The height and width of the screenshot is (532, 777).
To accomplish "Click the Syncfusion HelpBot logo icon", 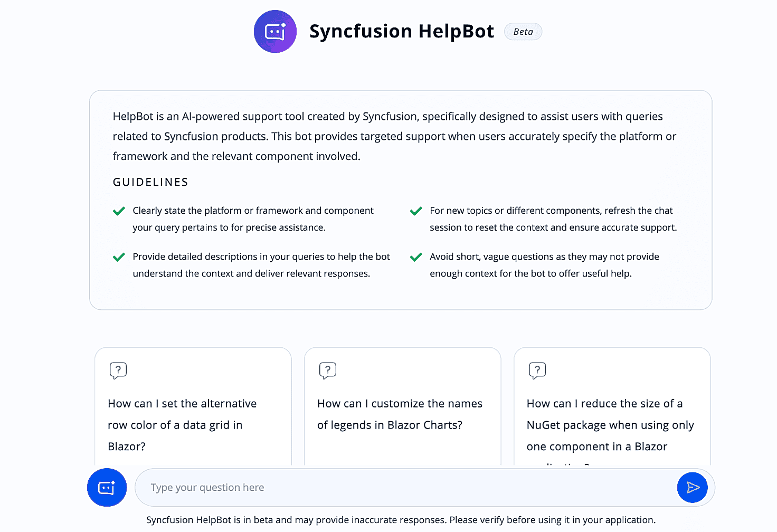I will 275,31.
